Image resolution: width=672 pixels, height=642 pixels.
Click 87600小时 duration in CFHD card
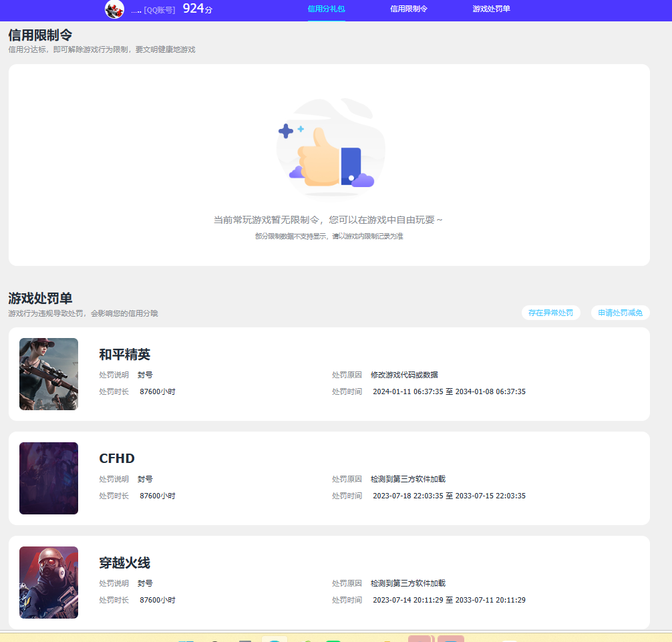157,496
